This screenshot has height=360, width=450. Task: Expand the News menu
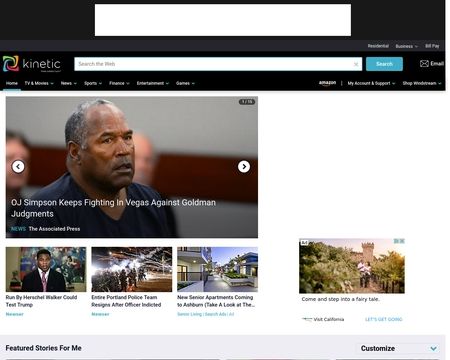69,83
